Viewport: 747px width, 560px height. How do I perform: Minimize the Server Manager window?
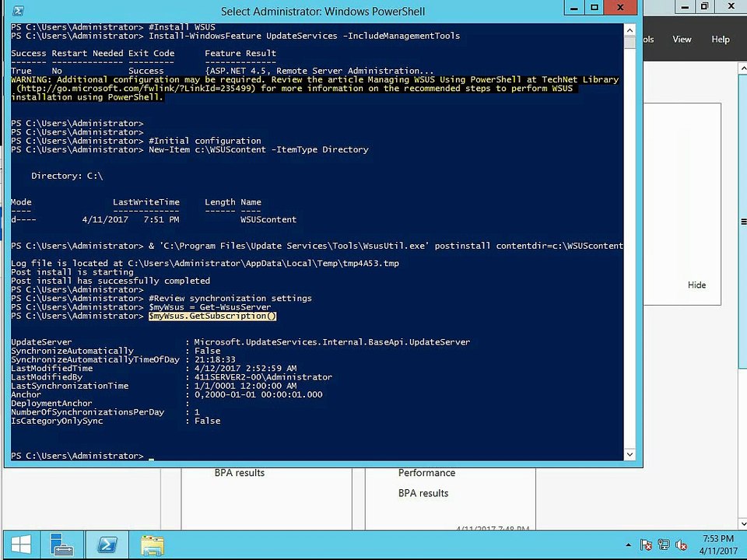(x=685, y=7)
